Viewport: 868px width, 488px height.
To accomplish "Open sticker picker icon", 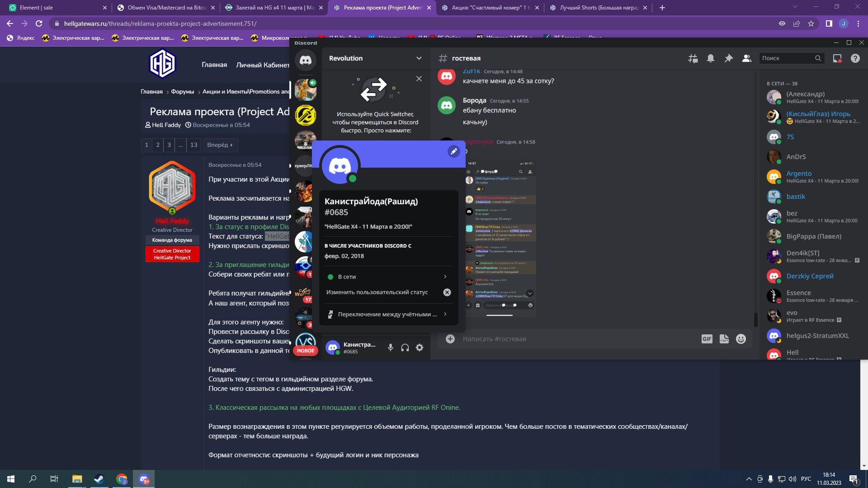I will [724, 339].
